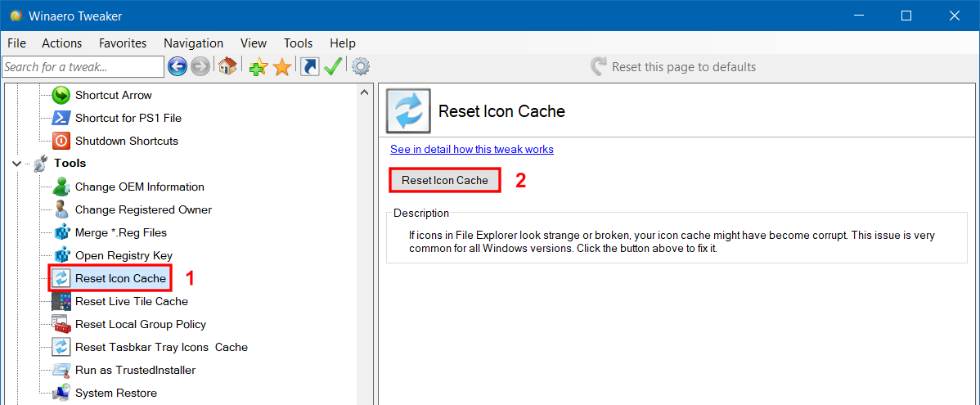
Task: Add this page to favorites icon
Action: [x=258, y=67]
